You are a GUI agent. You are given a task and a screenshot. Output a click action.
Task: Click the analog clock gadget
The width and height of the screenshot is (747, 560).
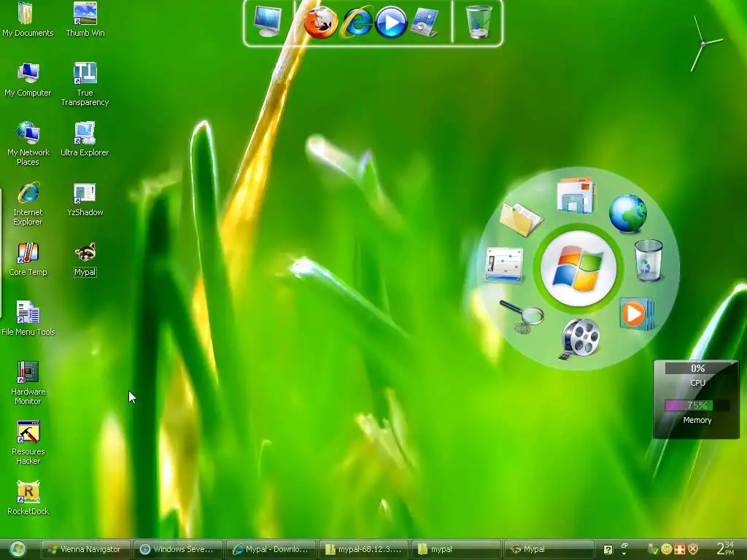click(704, 43)
